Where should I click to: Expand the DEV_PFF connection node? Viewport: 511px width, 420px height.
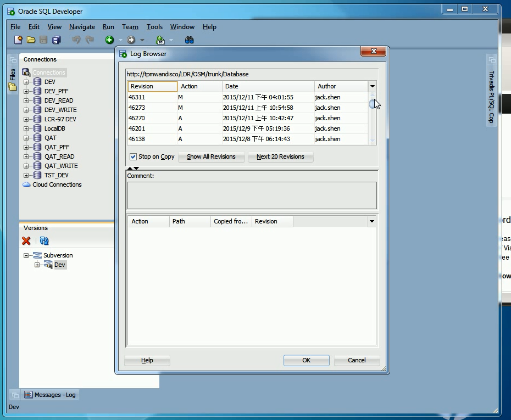(26, 91)
